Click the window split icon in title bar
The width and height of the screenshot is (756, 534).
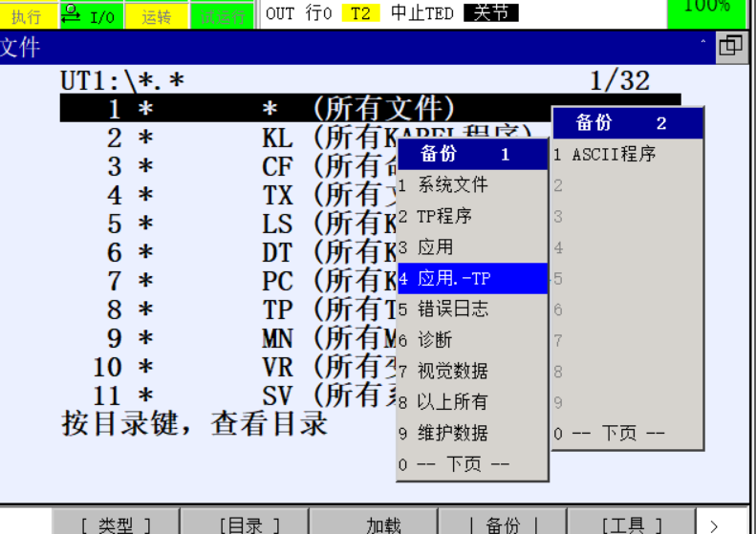(730, 46)
